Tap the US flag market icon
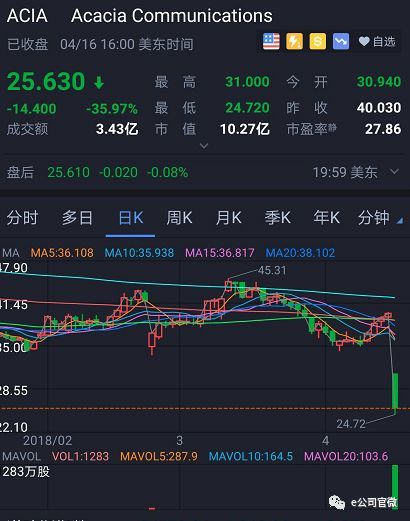The image size is (410, 521). click(271, 42)
